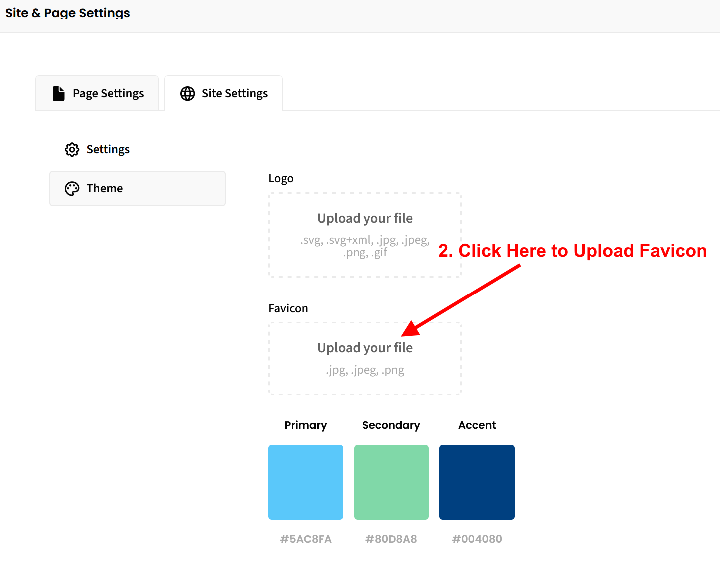Click the #80D8A8 hex value
Viewport: 720px width, 588px height.
(391, 539)
